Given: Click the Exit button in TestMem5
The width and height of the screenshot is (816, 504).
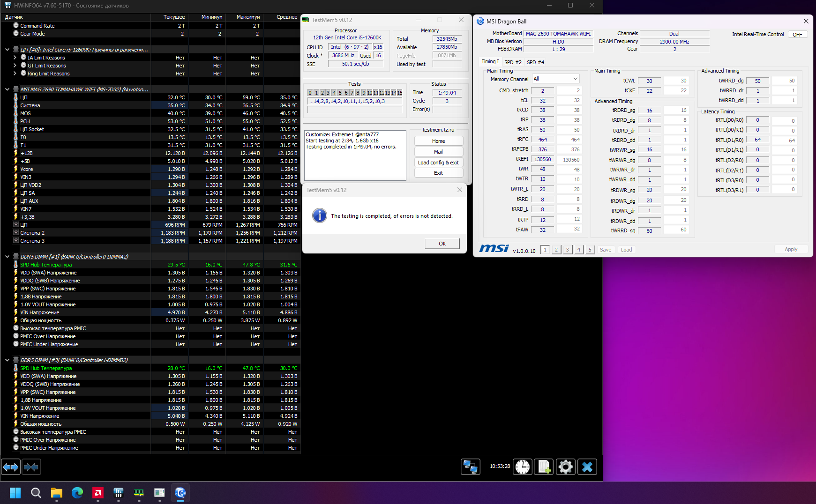Looking at the screenshot, I should (x=439, y=173).
